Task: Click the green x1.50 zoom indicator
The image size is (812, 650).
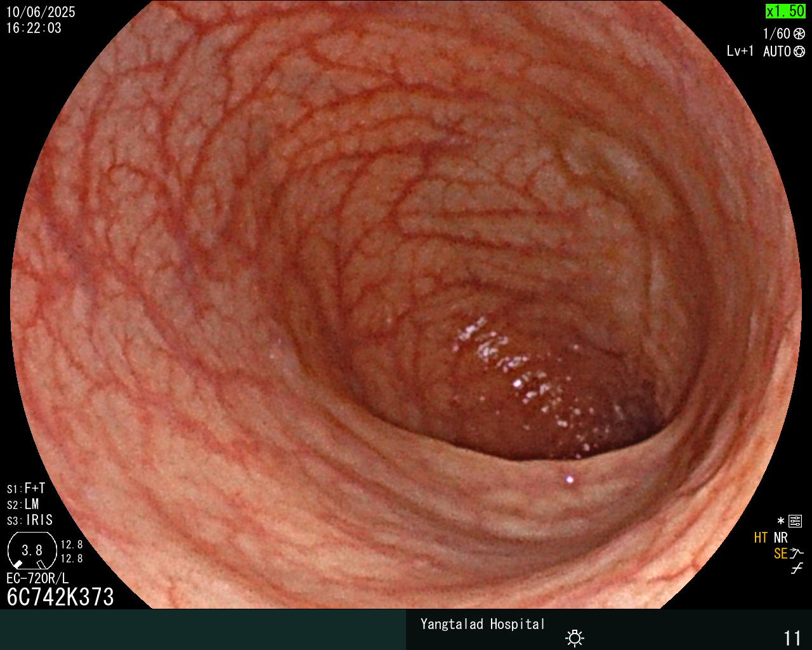Action: click(x=785, y=11)
